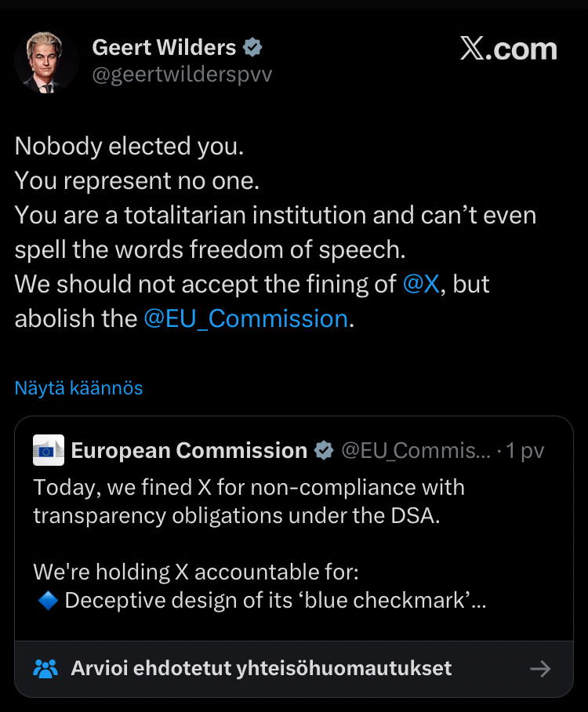588x712 pixels.
Task: Select Arvioi ehdotetut yhteisöhuomautukset
Action: pyautogui.click(x=261, y=668)
